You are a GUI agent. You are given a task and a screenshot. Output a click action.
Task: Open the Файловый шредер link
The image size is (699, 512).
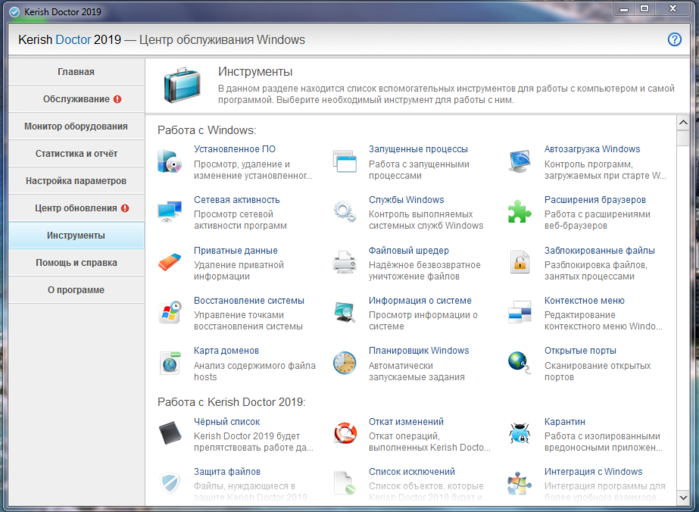pos(408,250)
